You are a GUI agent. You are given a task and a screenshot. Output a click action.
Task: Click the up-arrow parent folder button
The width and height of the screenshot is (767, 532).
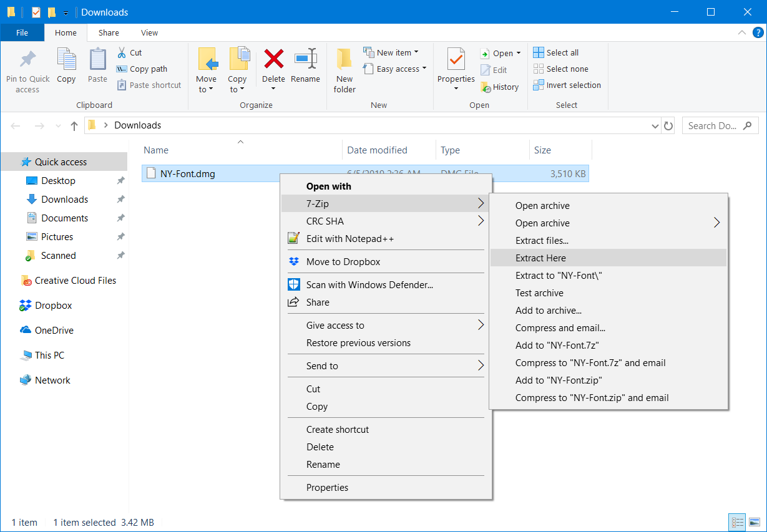click(74, 126)
